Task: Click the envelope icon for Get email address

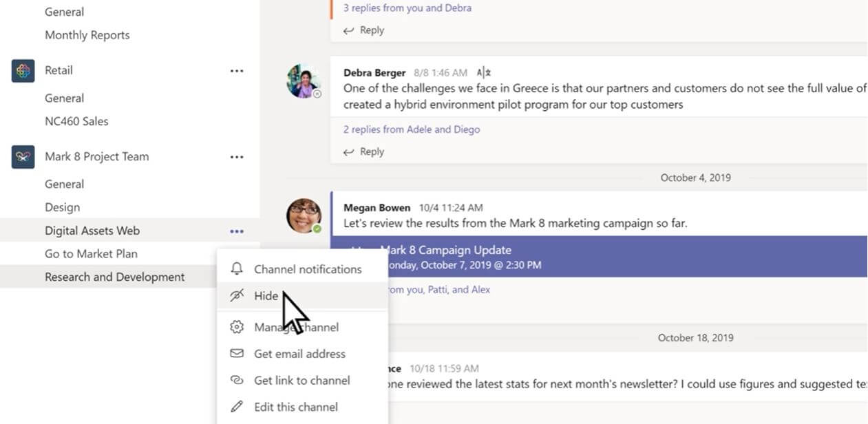Action: [x=237, y=354]
